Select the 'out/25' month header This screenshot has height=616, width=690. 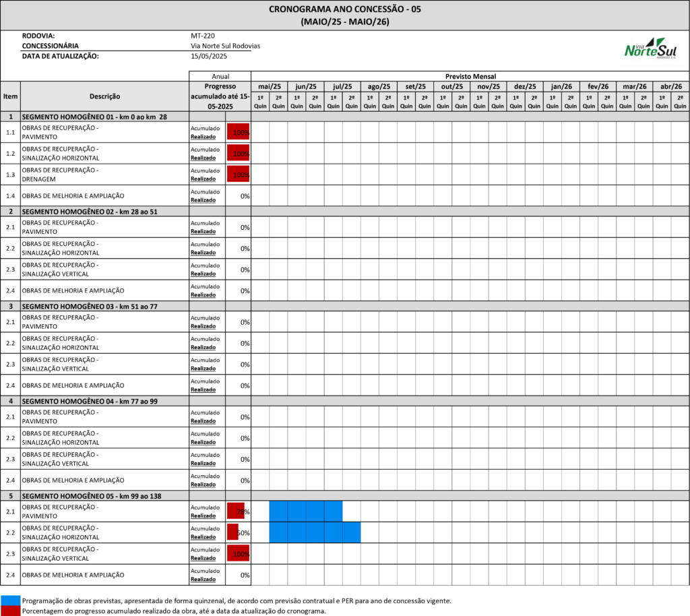452,87
